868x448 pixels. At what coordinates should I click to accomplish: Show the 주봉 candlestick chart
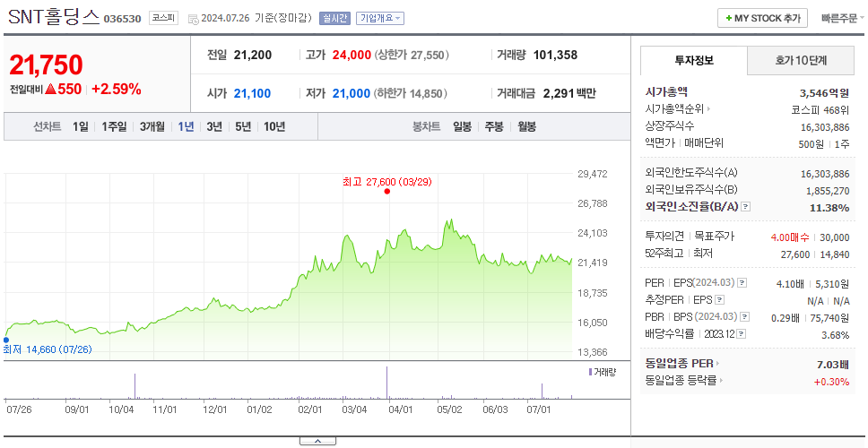494,126
